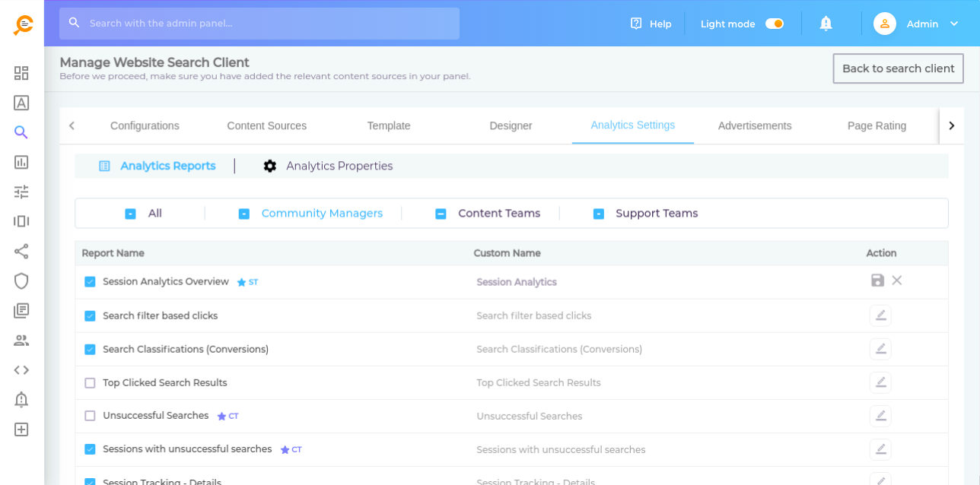Image resolution: width=980 pixels, height=485 pixels.
Task: Save the Session Analytics custom name
Action: click(877, 281)
